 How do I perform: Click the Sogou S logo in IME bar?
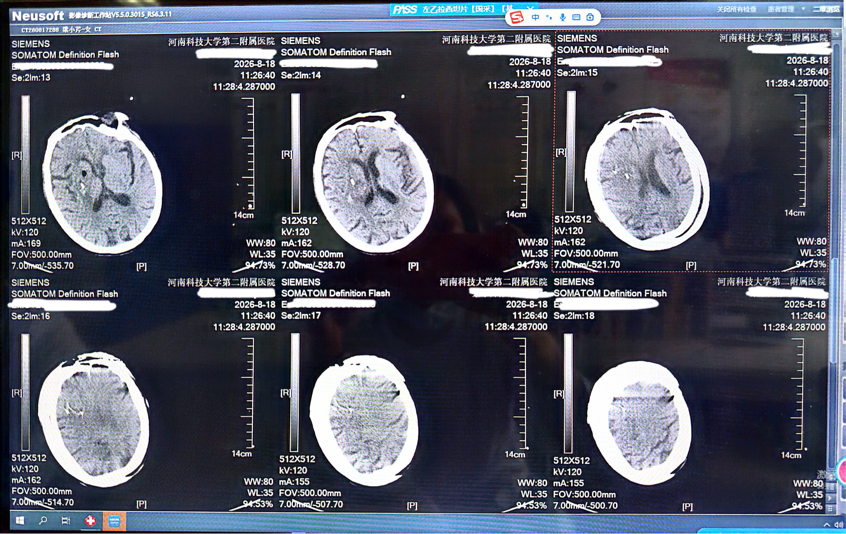(517, 18)
